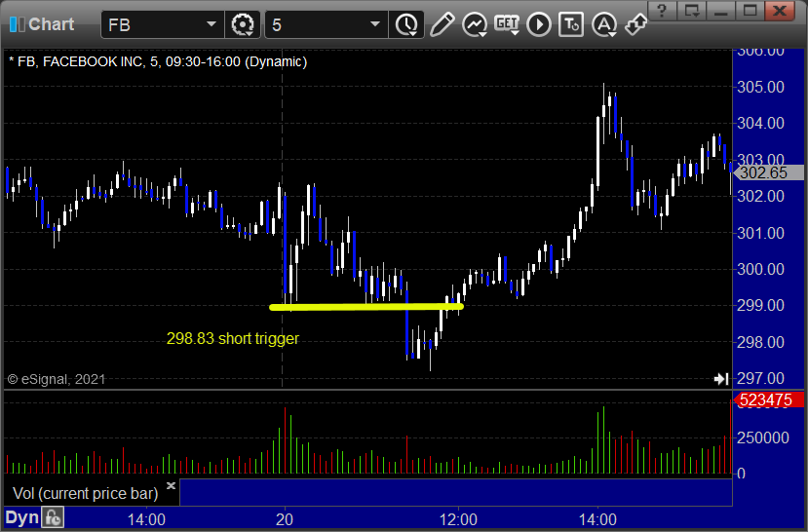Toggle the Dyn dynamic mode button
The image size is (808, 532).
tap(21, 517)
